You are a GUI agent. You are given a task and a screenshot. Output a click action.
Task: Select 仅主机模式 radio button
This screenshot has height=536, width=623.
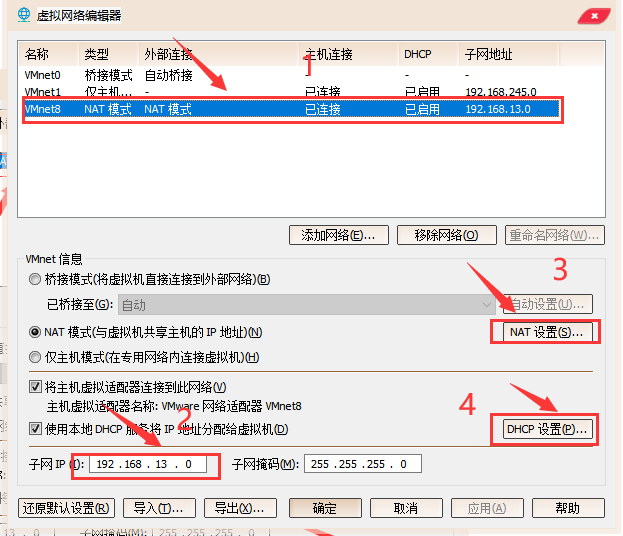(x=35, y=357)
